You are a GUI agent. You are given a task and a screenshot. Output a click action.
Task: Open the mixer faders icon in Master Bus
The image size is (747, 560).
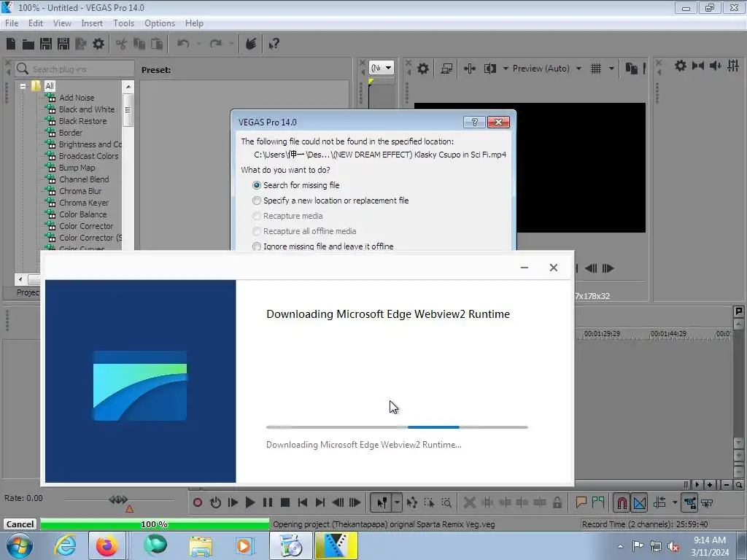[x=733, y=66]
